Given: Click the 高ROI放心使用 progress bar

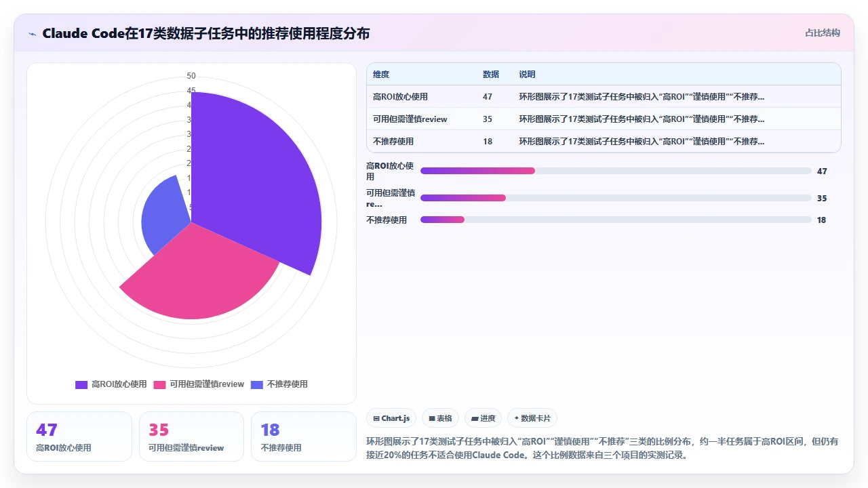Looking at the screenshot, I should (x=616, y=171).
